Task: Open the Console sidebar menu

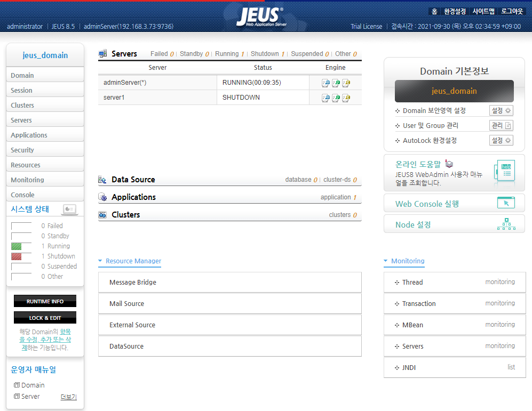Action: coord(45,195)
